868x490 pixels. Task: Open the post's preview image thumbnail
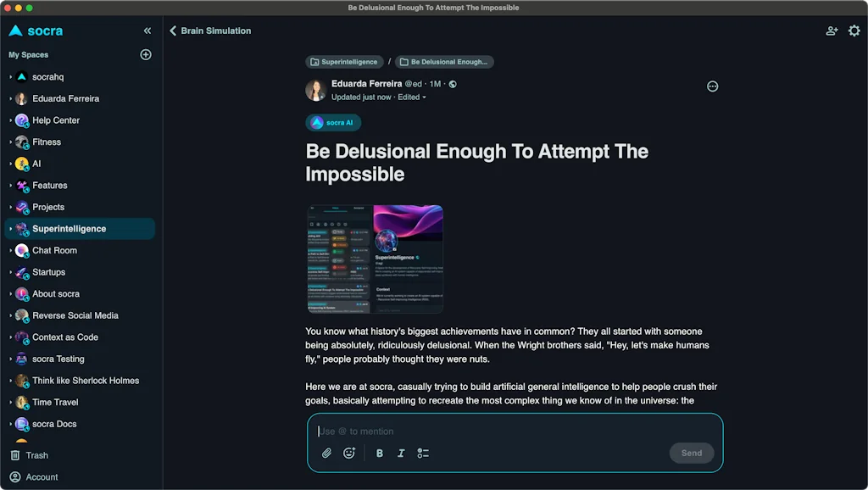[375, 259]
